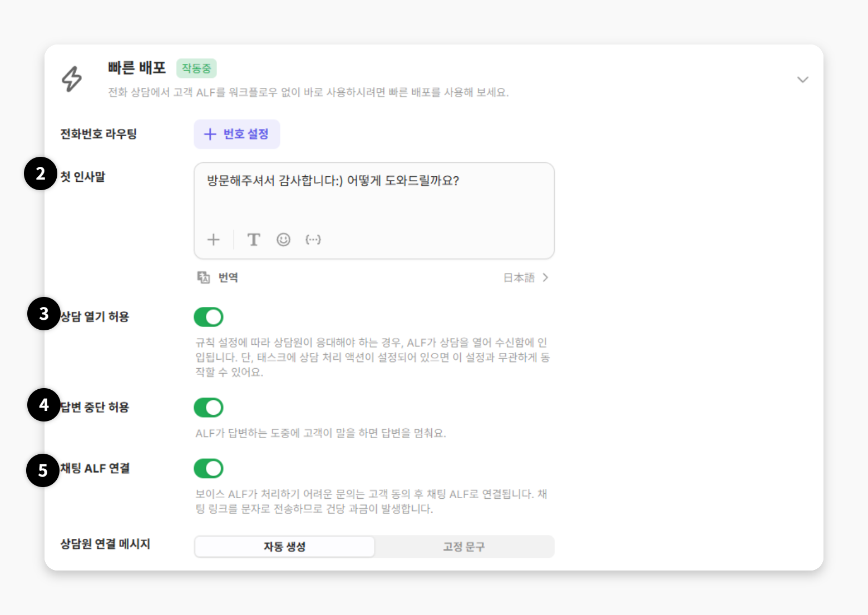This screenshot has width=868, height=615.
Task: Click the plus icon in greeting editor
Action: coord(214,240)
